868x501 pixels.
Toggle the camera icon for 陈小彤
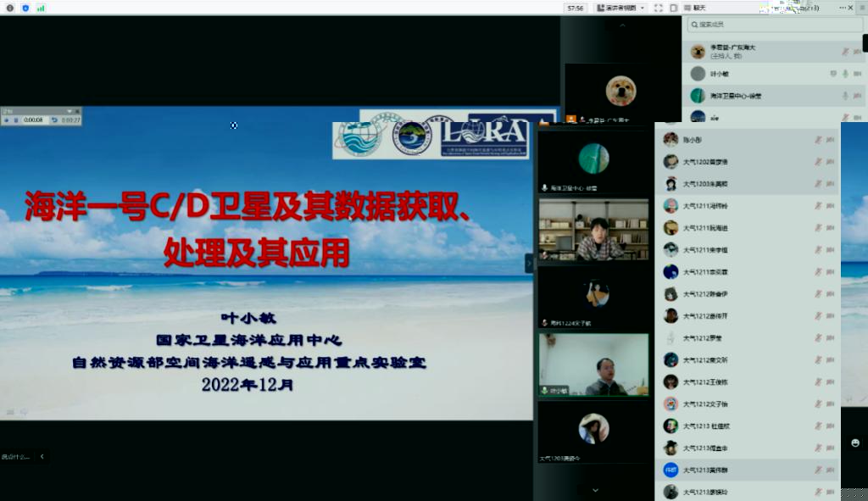click(x=830, y=140)
